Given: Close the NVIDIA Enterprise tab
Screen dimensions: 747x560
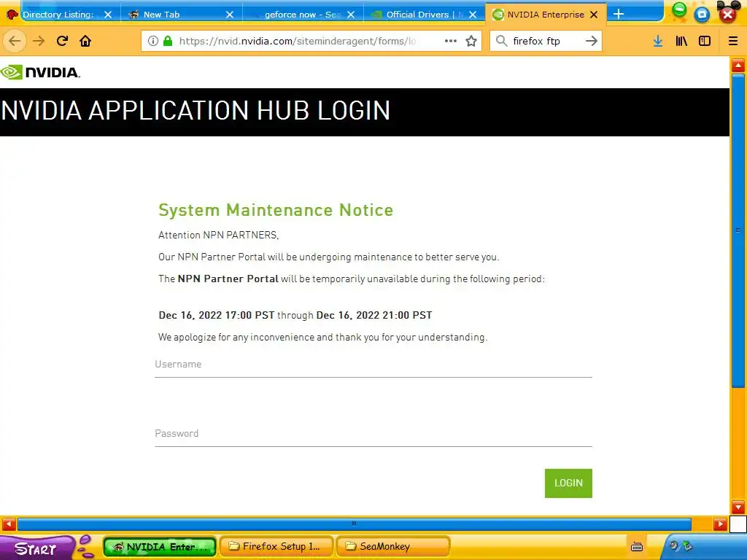Looking at the screenshot, I should [x=594, y=15].
